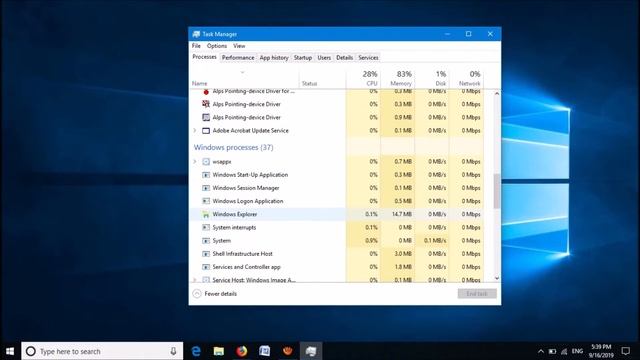Click the Adobe Acrobat Update Service icon

[206, 131]
